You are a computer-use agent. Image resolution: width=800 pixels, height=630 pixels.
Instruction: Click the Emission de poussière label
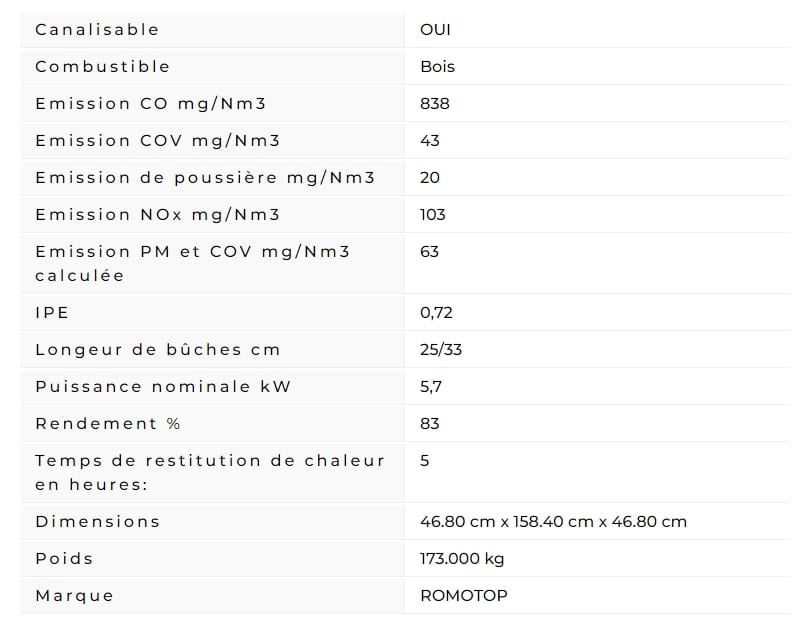pyautogui.click(x=205, y=178)
